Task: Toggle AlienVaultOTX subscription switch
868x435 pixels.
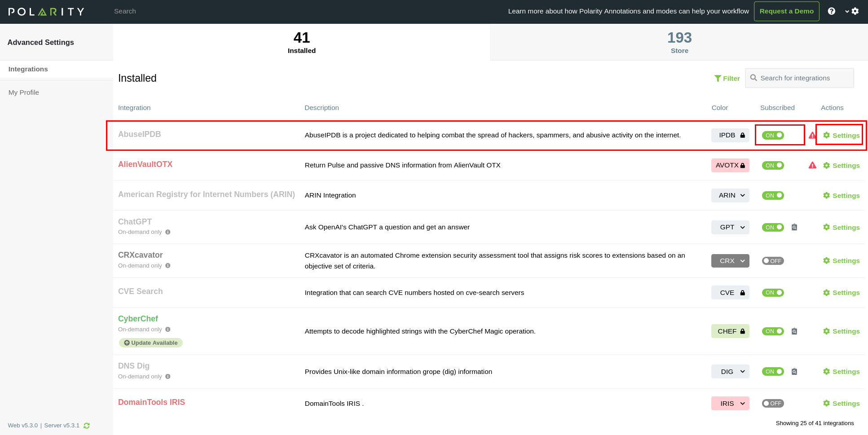Action: (x=773, y=165)
